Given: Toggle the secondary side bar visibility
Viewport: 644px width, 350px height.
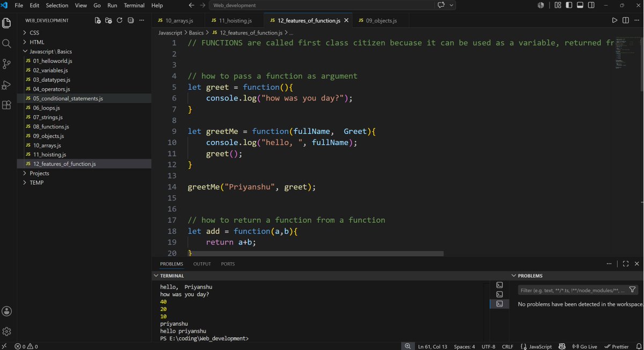Looking at the screenshot, I should coord(591,5).
